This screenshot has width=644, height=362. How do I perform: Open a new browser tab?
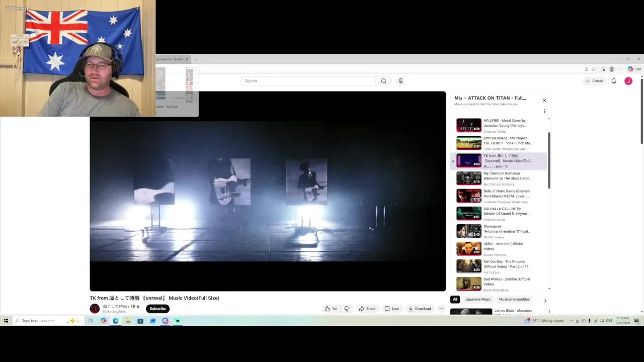[x=196, y=59]
